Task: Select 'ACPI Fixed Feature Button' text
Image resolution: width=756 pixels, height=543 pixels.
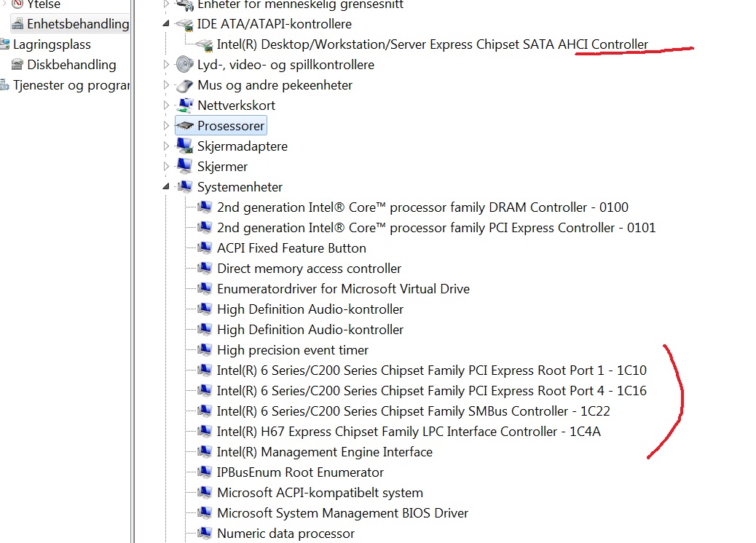Action: [292, 248]
